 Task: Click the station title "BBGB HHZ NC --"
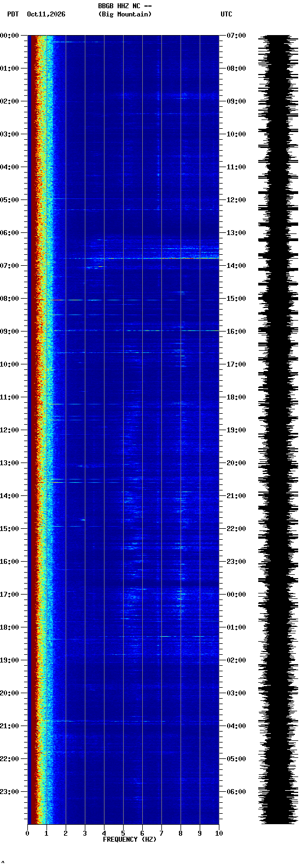point(125,6)
